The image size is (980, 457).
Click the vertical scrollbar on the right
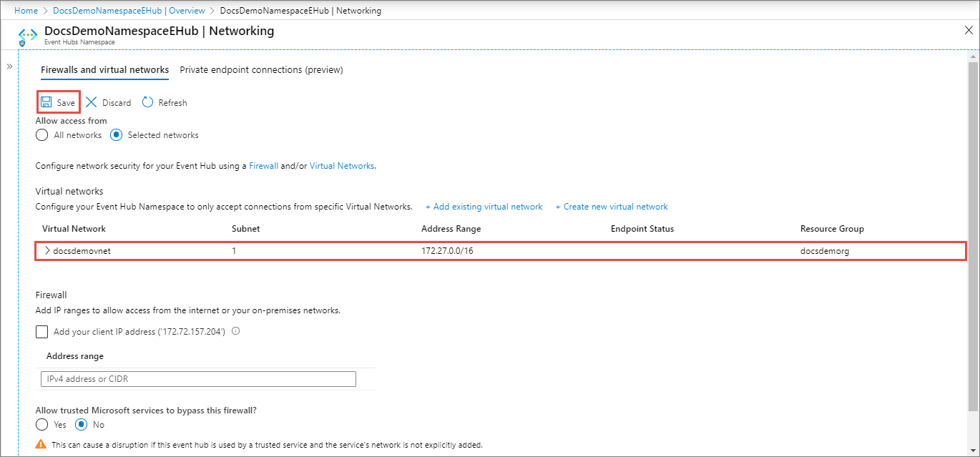tap(973, 236)
